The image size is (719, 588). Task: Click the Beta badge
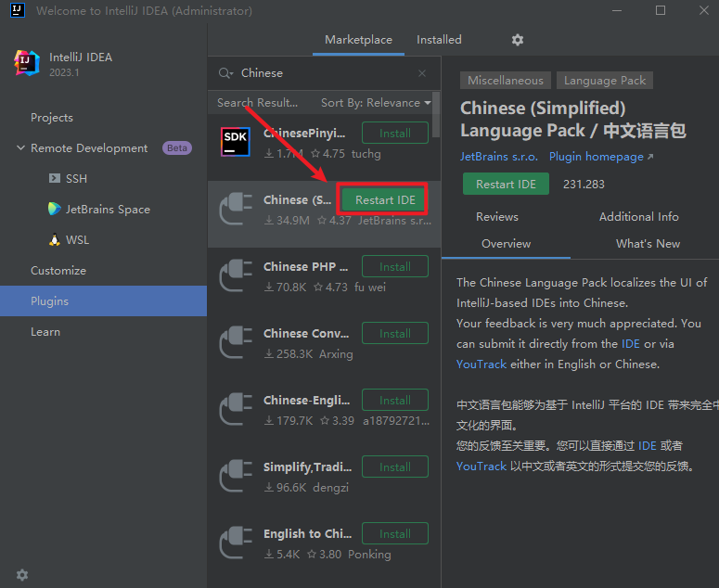[x=177, y=148]
